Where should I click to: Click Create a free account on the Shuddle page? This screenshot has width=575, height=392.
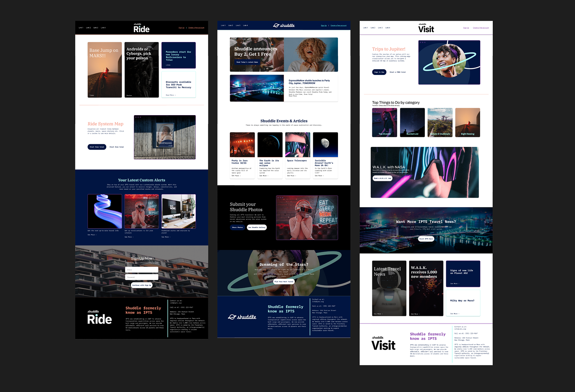tap(339, 26)
